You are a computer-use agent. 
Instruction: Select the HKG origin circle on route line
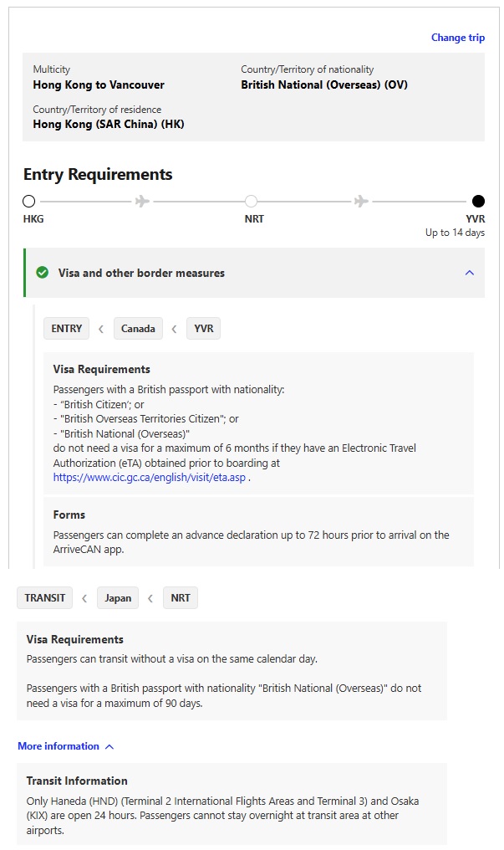pos(29,202)
